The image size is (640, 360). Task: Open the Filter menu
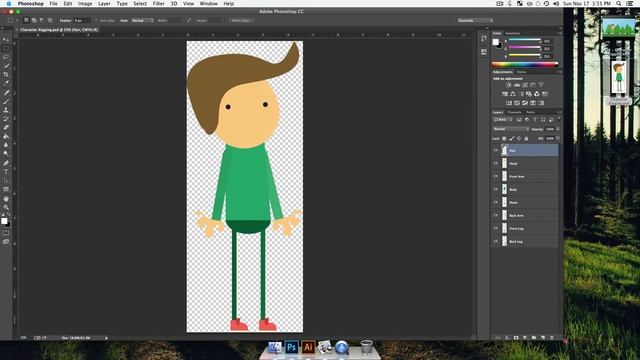point(158,3)
